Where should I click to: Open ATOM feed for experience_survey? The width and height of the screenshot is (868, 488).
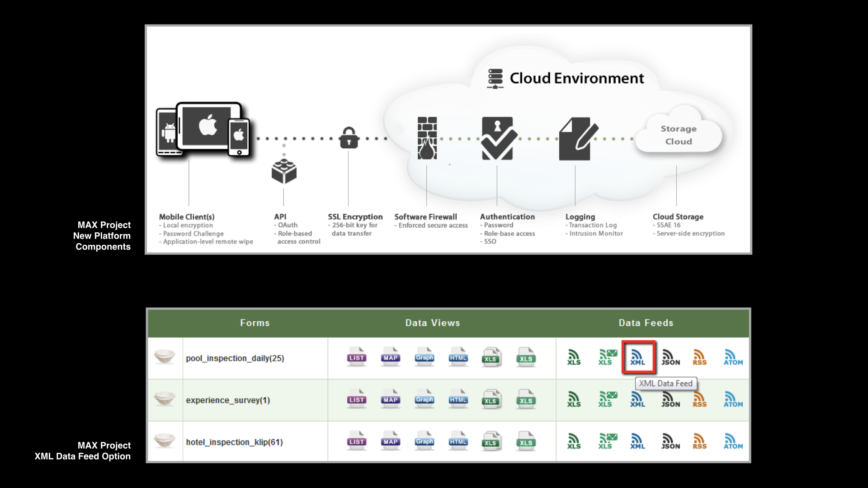(733, 399)
